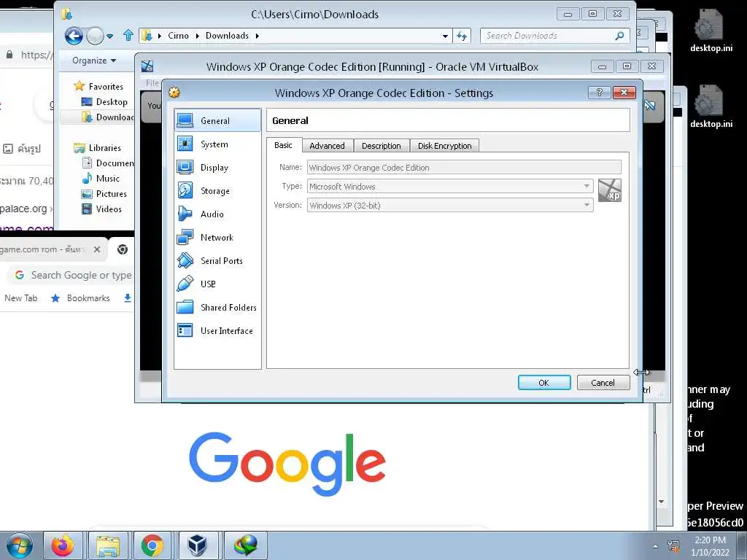
Task: Open the Network settings category
Action: (x=217, y=237)
